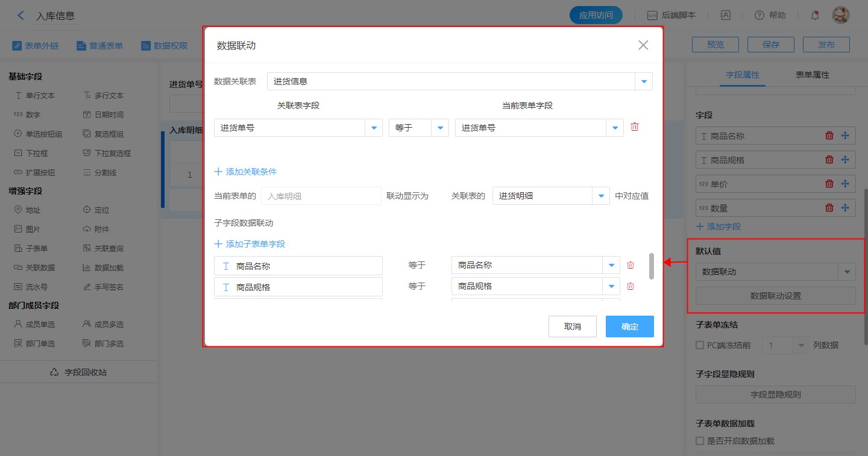Click trash icon beside 商品名称 sub-field mapping
Screen dimensions: 868x456
pos(631,265)
